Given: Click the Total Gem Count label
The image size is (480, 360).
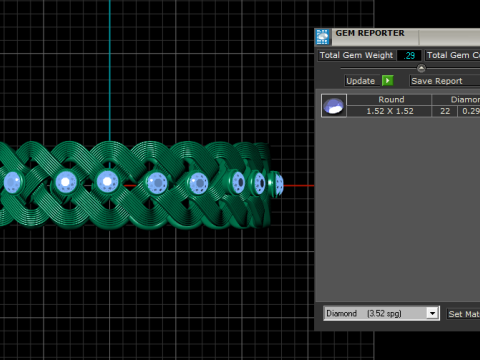Looking at the screenshot, I should pyautogui.click(x=453, y=55).
